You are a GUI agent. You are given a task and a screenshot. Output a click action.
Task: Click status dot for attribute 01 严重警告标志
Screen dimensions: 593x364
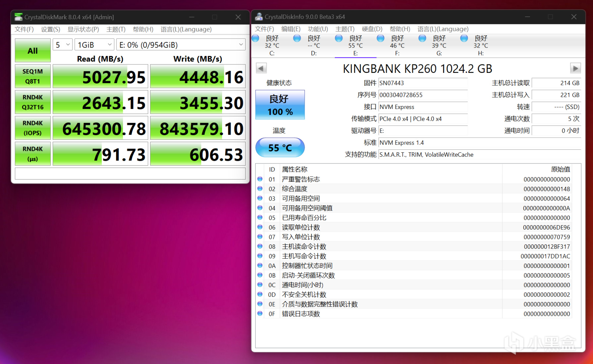(x=260, y=179)
